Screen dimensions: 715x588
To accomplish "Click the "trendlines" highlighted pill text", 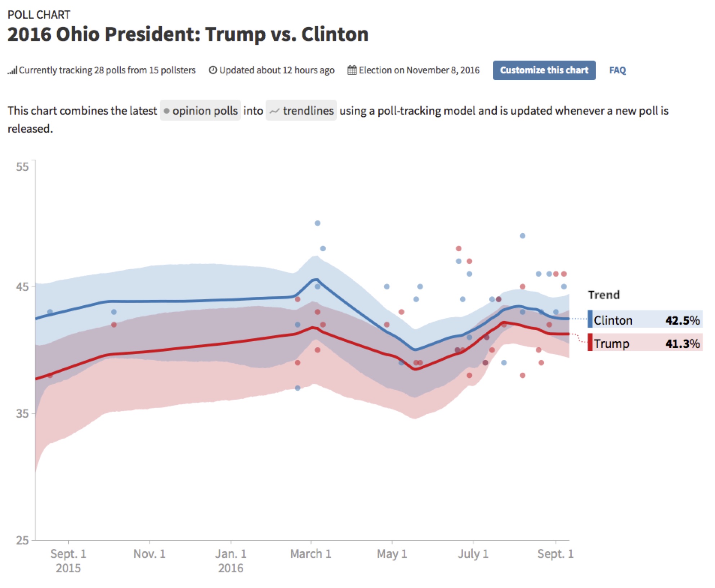I will [308, 111].
